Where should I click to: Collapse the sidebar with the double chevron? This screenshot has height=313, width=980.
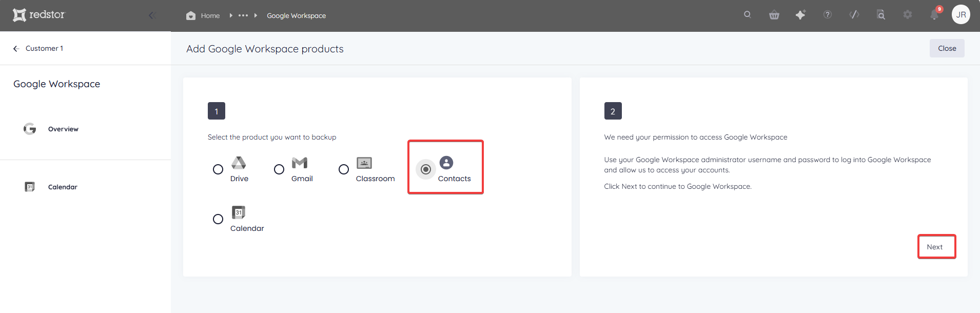click(x=152, y=15)
